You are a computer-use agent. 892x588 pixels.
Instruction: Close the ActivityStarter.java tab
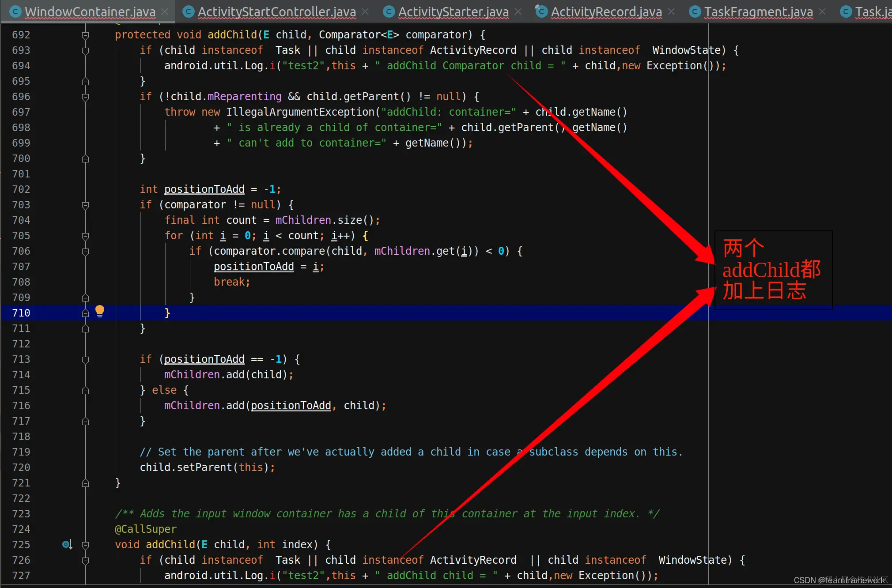(x=518, y=12)
